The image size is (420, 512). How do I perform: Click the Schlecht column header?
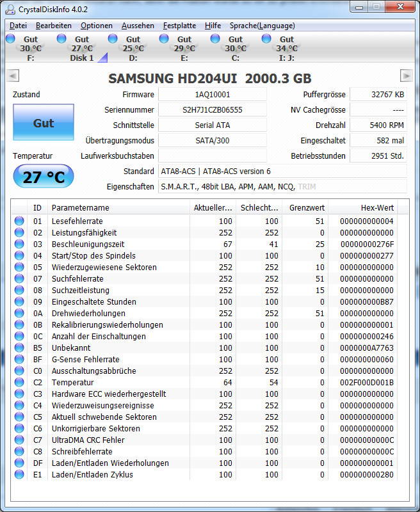[259, 207]
